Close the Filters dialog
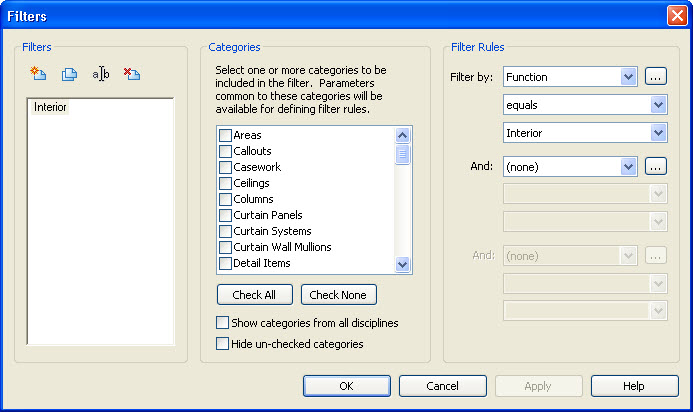 677,16
